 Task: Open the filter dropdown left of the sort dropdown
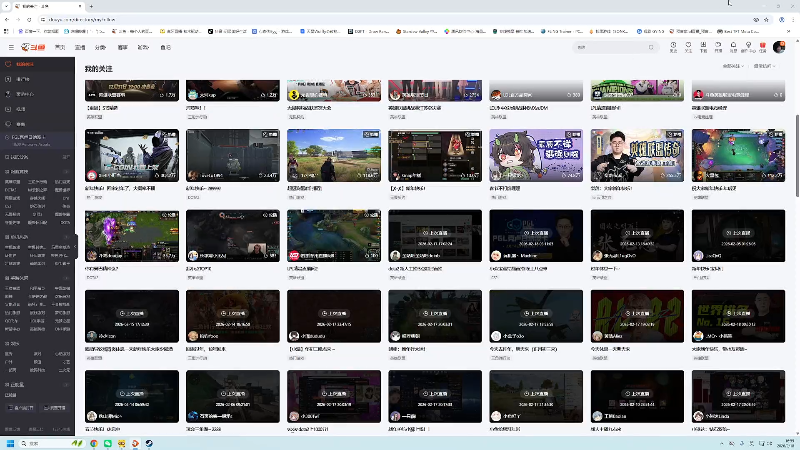(x=733, y=66)
